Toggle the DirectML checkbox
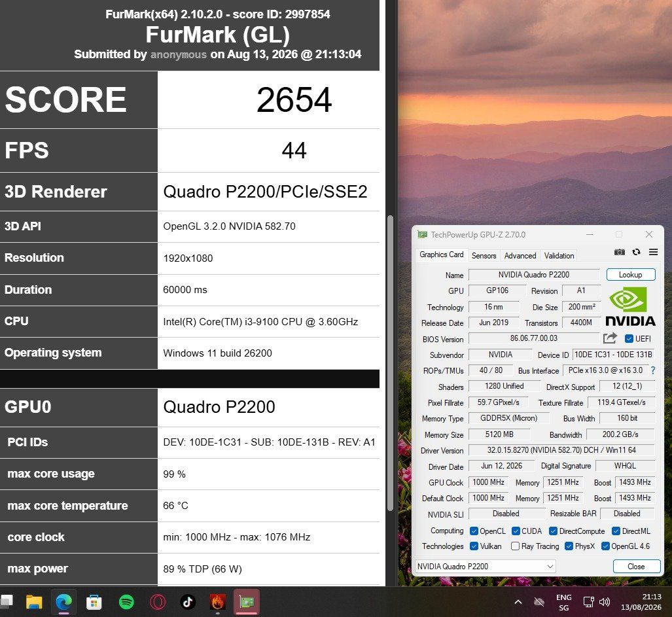The height and width of the screenshot is (617, 672). click(616, 531)
